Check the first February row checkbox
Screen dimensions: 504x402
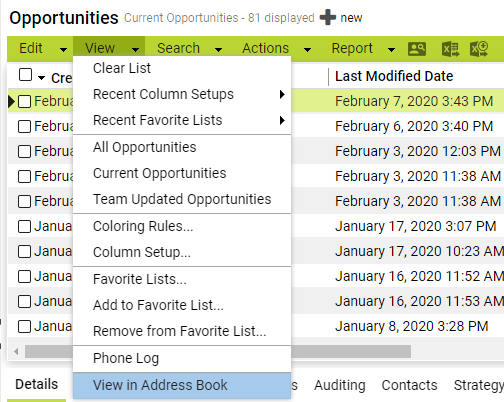24,101
